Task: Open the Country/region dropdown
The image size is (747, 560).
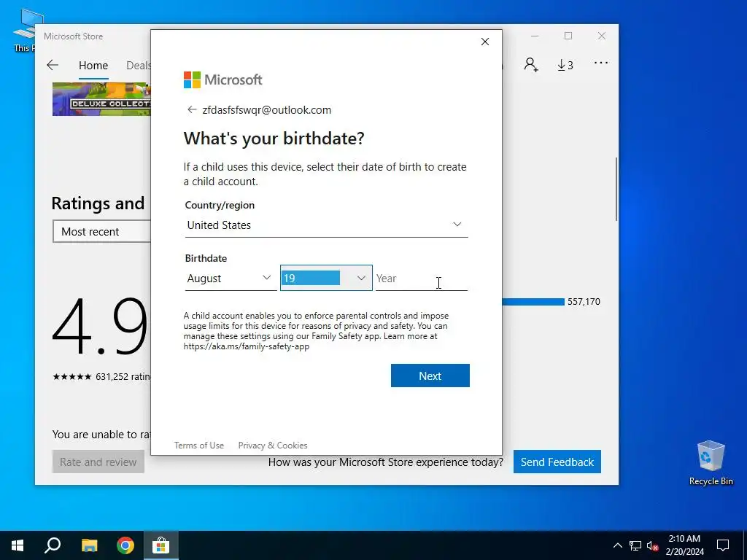Action: (326, 225)
